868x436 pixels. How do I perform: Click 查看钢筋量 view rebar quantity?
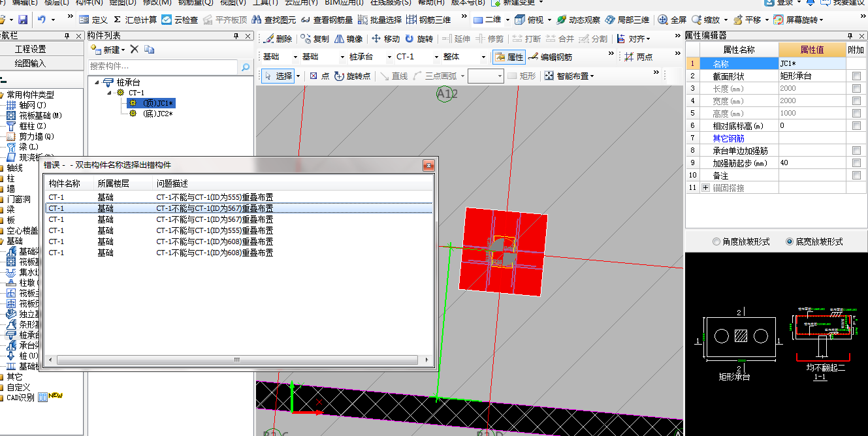327,20
